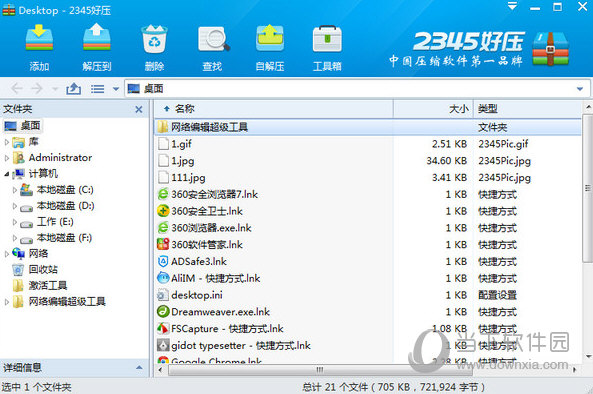Expand 本地磁盘 (F:) tree node

(15, 238)
